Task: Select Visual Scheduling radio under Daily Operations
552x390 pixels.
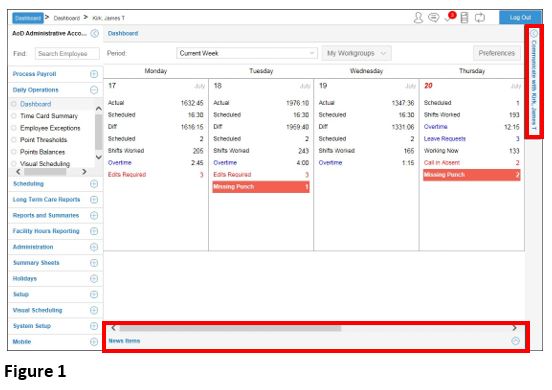Action: tap(14, 164)
